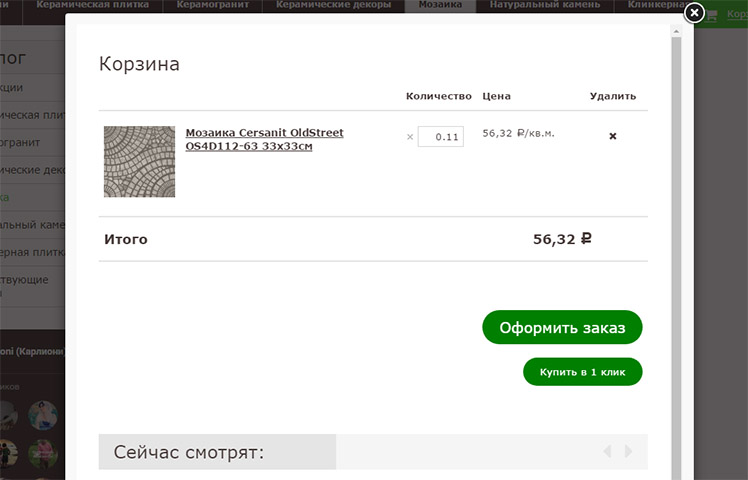
Task: Open the Натуральный камень menu tab
Action: click(x=545, y=5)
